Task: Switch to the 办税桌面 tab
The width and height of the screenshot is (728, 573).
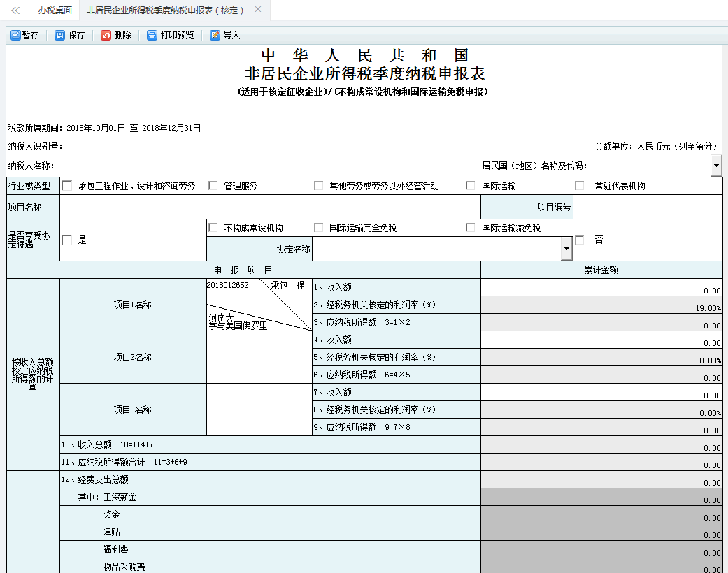Action: 55,10
